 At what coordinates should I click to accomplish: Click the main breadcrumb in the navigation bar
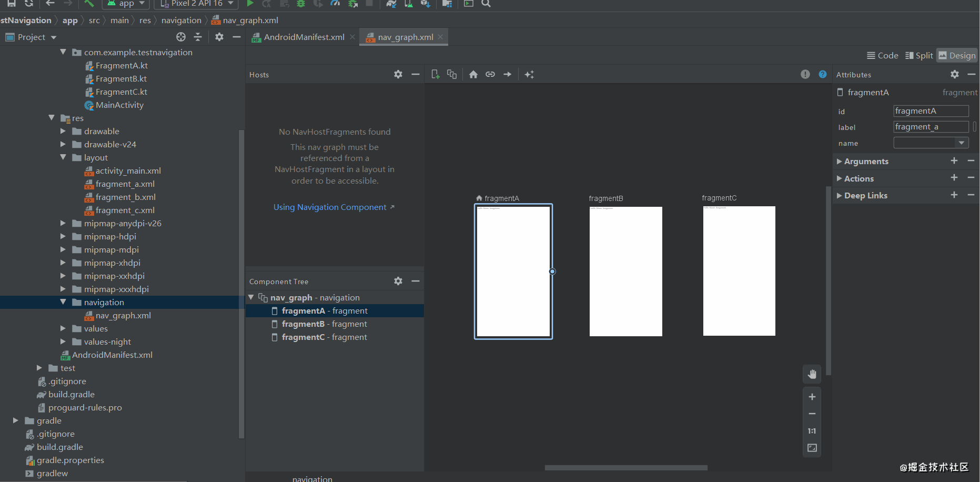point(119,20)
